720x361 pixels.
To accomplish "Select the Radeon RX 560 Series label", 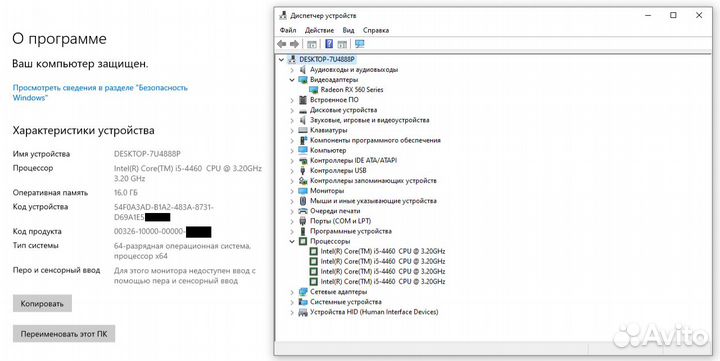I will tap(352, 90).
